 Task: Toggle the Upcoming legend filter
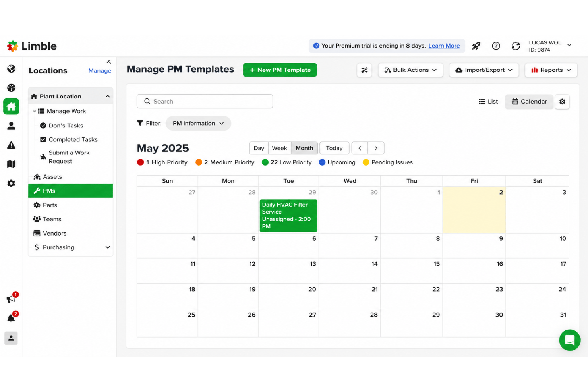[337, 162]
